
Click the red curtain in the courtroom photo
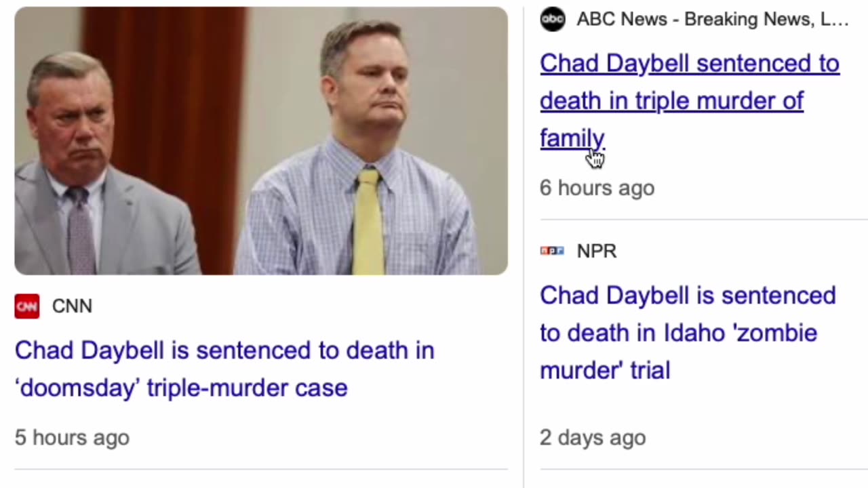[x=170, y=102]
